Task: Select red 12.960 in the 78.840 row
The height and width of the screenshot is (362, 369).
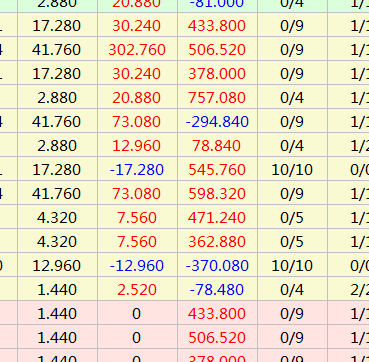Action: [x=137, y=145]
